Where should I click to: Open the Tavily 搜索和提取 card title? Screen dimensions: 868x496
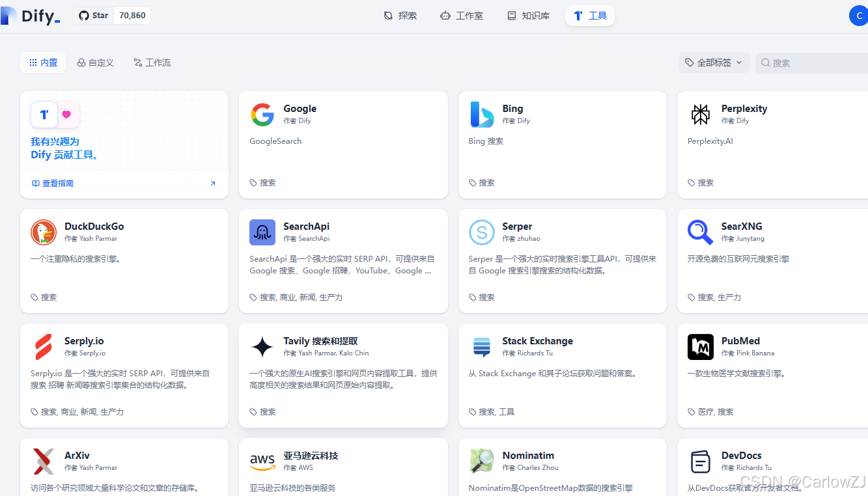coord(320,341)
